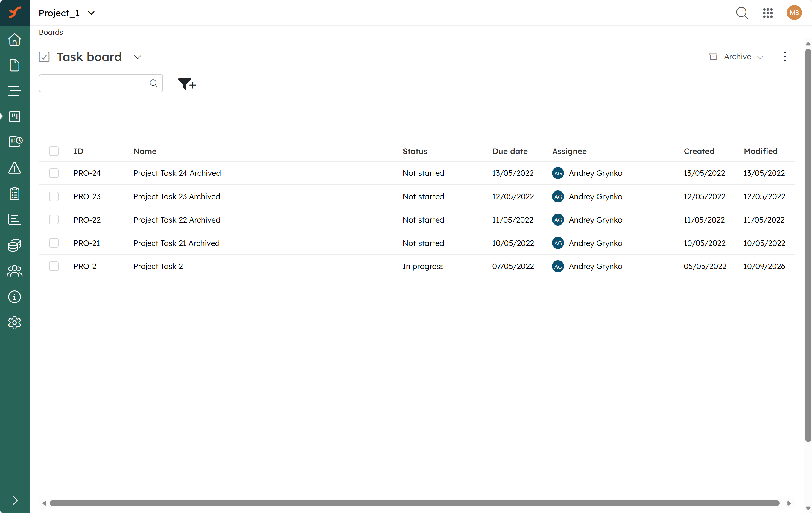Click the scroll right arrow at bottom
Viewport: 812px width, 513px height.
[x=789, y=503]
